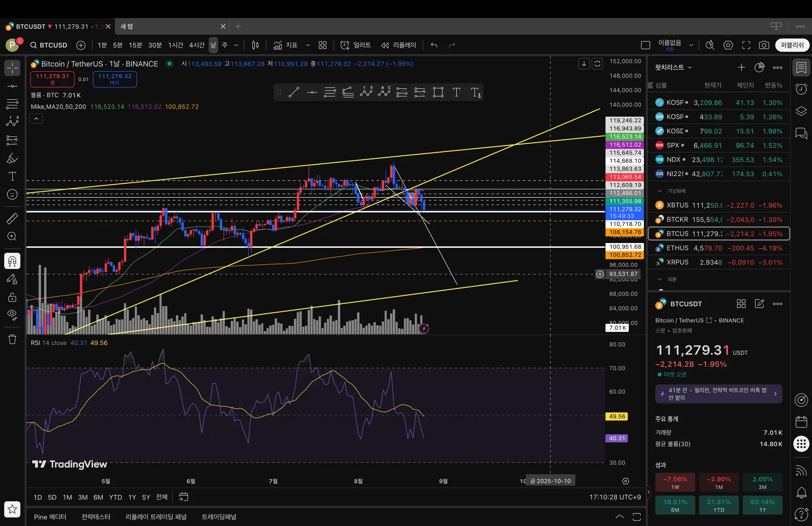This screenshot has height=526, width=812.
Task: Select the XRPUS watchlist row
Action: [719, 262]
